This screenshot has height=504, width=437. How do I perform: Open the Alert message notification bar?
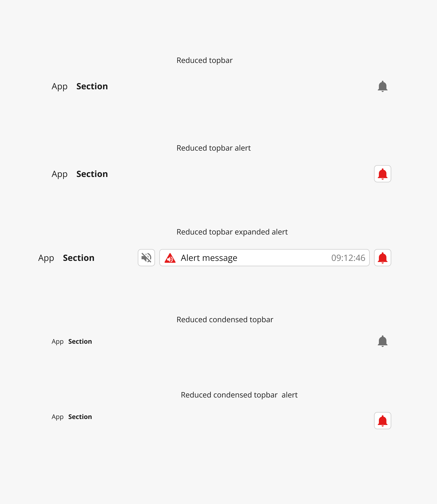(265, 258)
